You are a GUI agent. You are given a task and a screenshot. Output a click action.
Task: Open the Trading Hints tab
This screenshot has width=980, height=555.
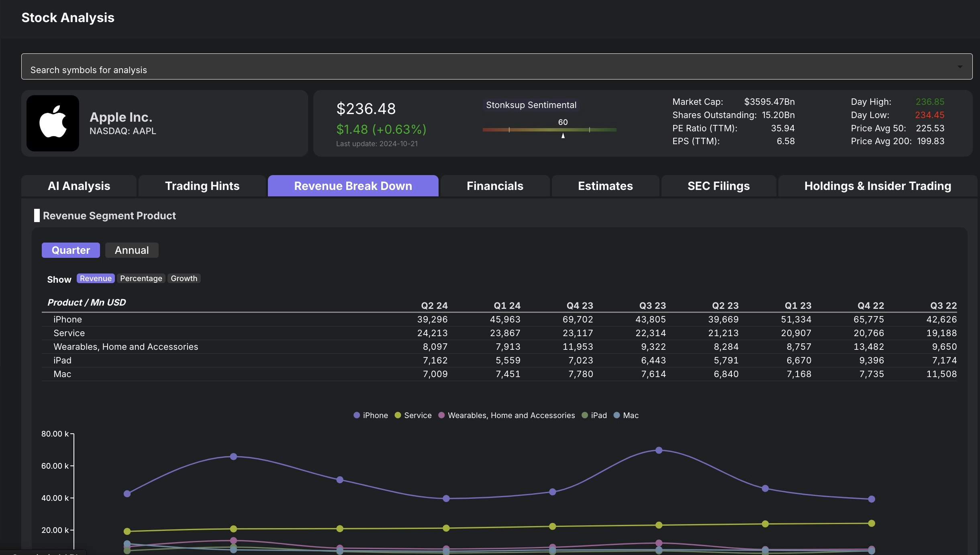coord(202,186)
